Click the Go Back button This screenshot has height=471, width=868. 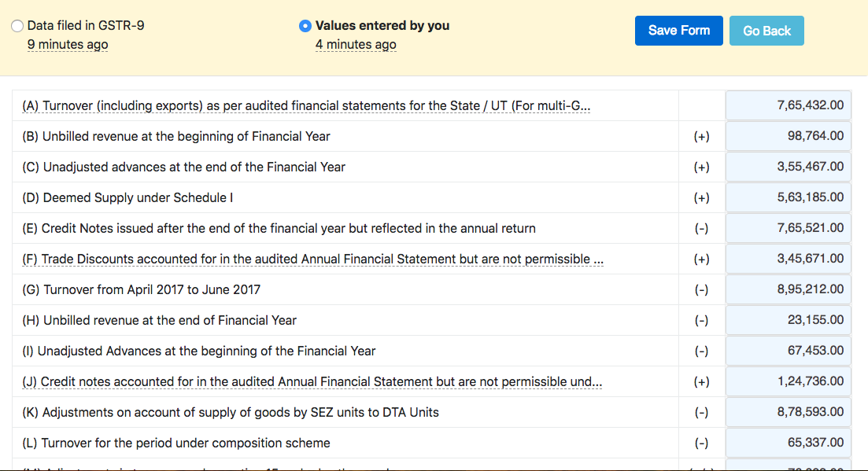point(766,30)
